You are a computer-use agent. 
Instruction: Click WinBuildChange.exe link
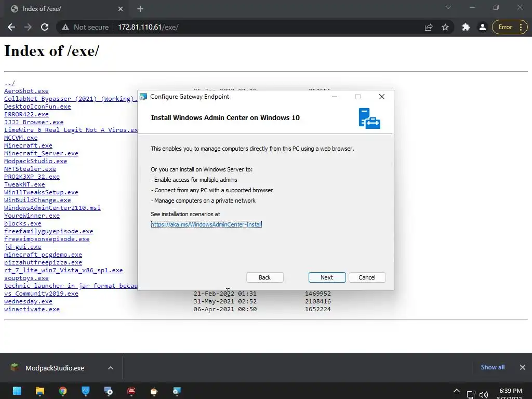pyautogui.click(x=37, y=200)
